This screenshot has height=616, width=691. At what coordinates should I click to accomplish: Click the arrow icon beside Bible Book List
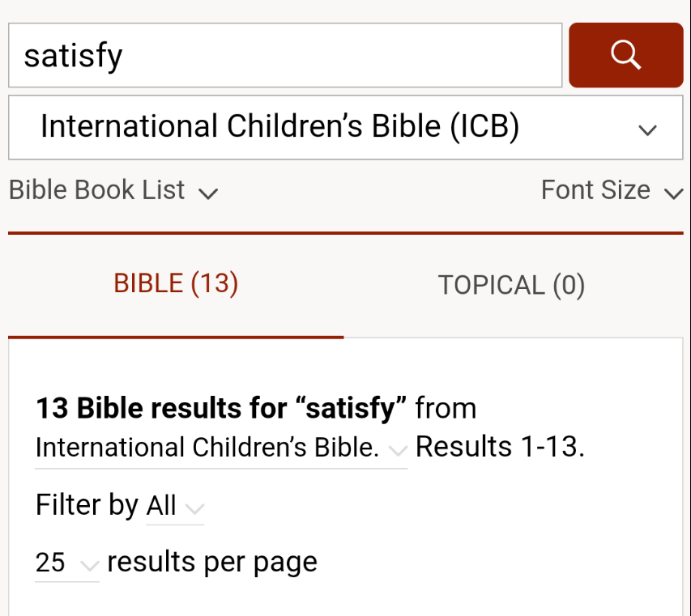coord(208,193)
